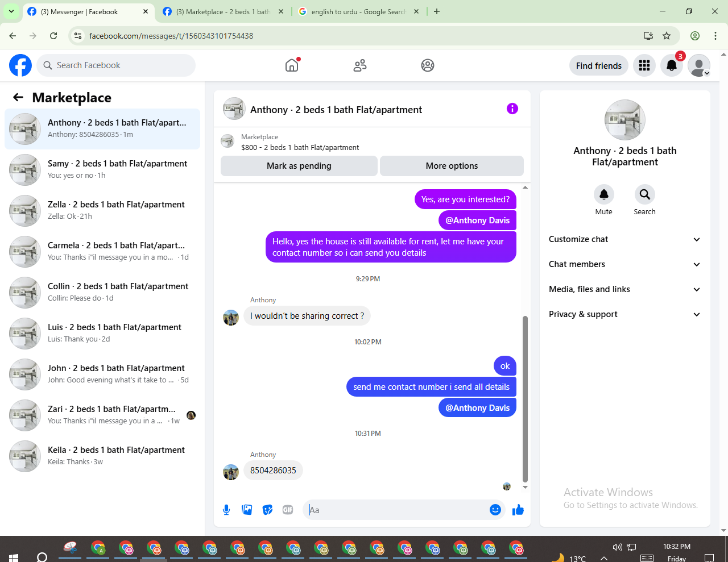
Task: Open $800 2 beds listing link
Action: coord(300,147)
